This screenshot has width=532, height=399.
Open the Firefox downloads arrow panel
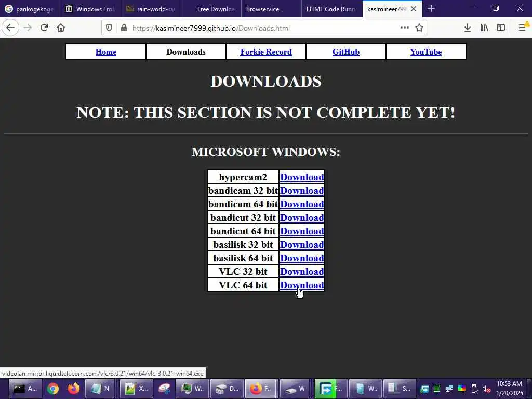468,28
